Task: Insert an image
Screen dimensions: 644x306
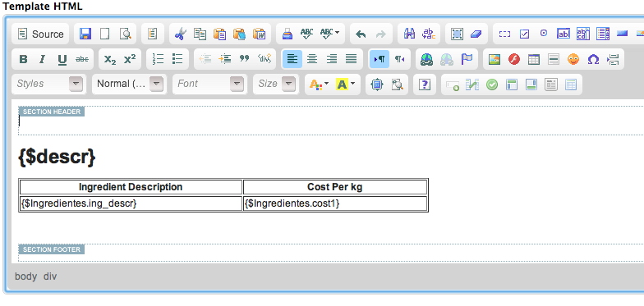Action: (494, 59)
